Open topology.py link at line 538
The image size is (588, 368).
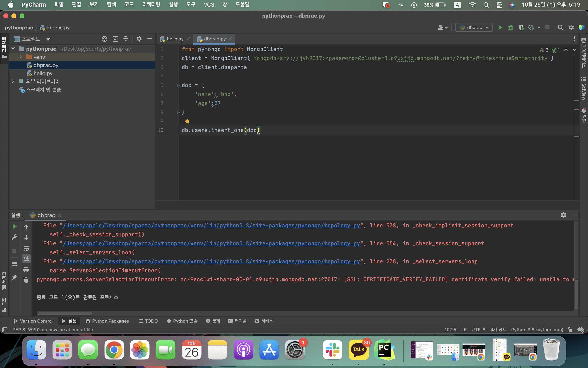pos(211,226)
